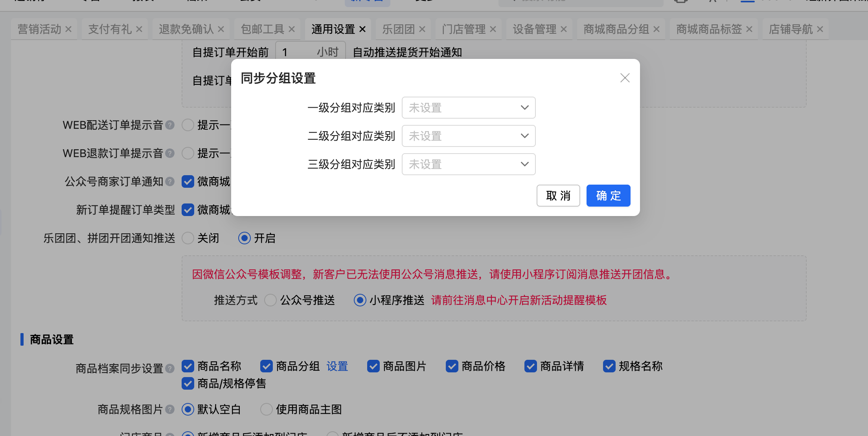Open 二级分组对应类别 dropdown

[468, 136]
